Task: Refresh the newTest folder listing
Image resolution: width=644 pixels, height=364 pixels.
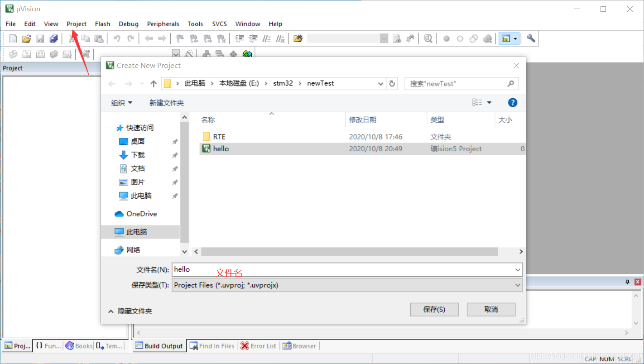Action: click(x=392, y=83)
